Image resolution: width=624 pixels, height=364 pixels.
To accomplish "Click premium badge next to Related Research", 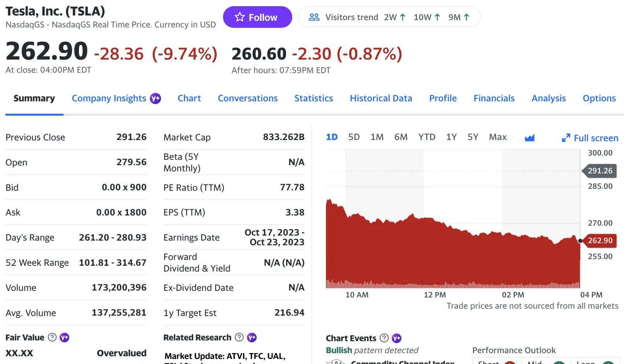I will [x=252, y=337].
